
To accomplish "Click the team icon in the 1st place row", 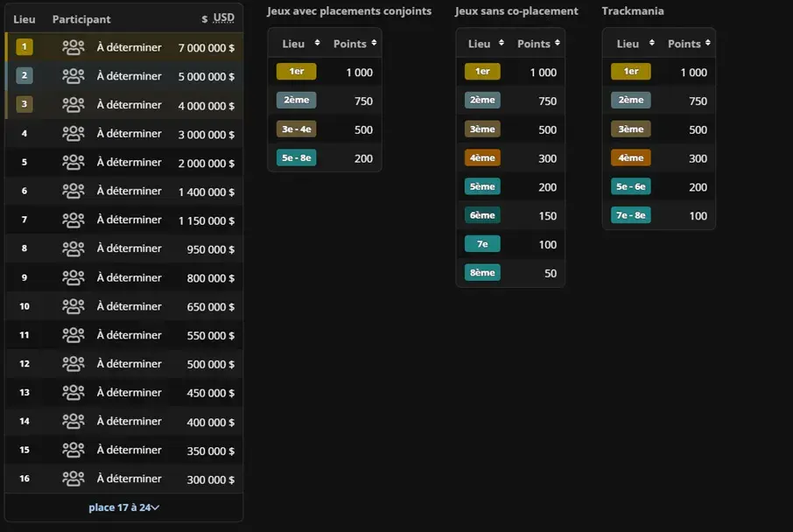I will point(74,47).
